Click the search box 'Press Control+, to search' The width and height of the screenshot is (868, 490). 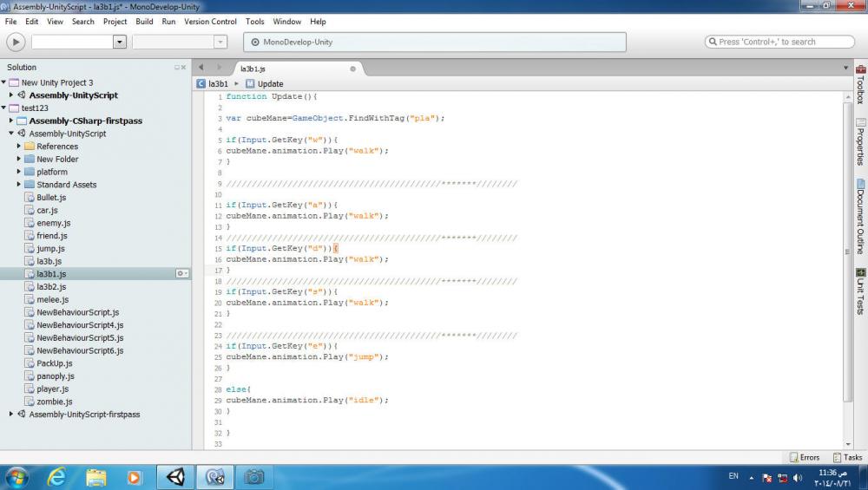[x=779, y=42]
